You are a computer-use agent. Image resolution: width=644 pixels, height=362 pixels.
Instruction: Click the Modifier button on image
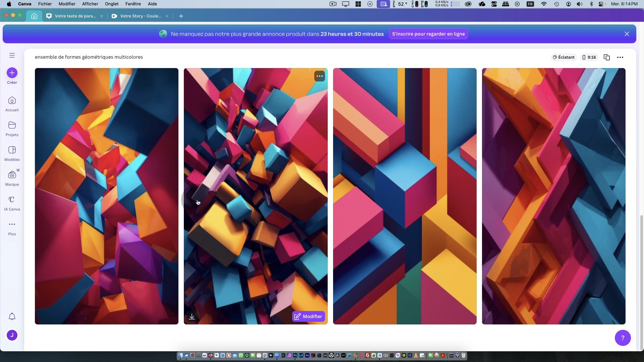pos(308,317)
